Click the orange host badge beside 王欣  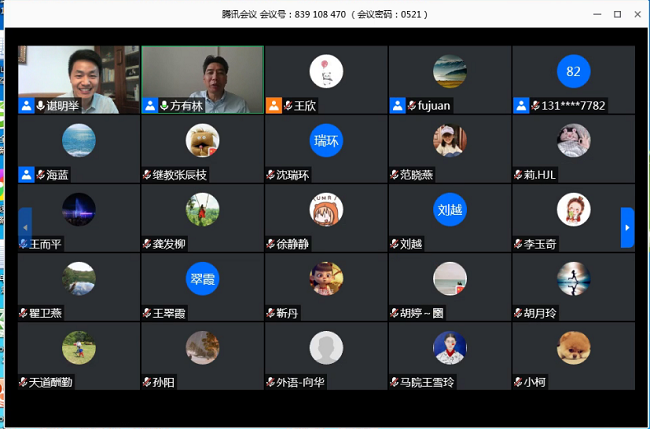(274, 105)
